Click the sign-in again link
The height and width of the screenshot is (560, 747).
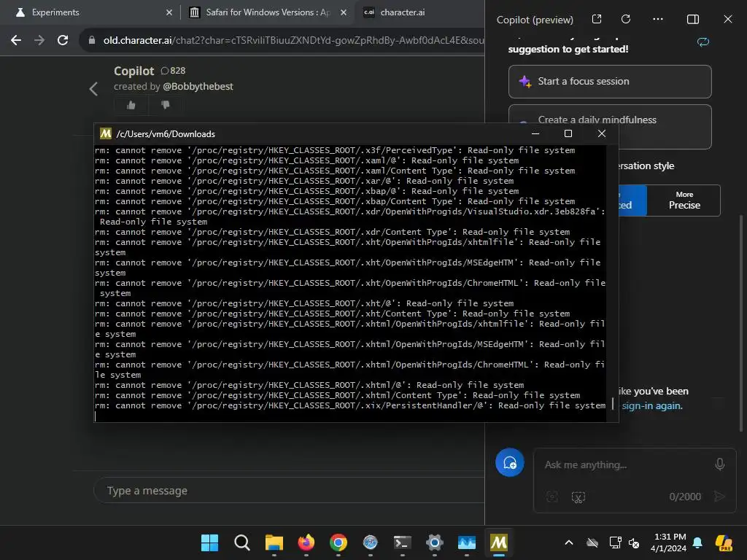coord(651,405)
